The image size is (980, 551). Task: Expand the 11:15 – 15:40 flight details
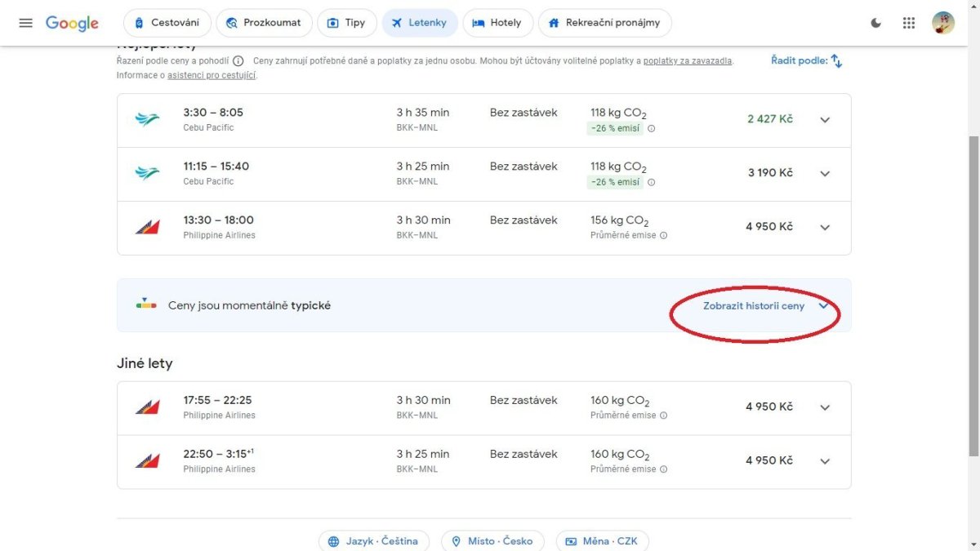pyautogui.click(x=825, y=174)
